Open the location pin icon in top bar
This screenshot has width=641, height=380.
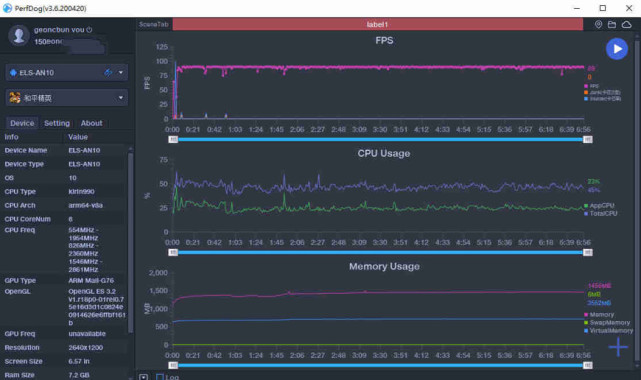(598, 25)
